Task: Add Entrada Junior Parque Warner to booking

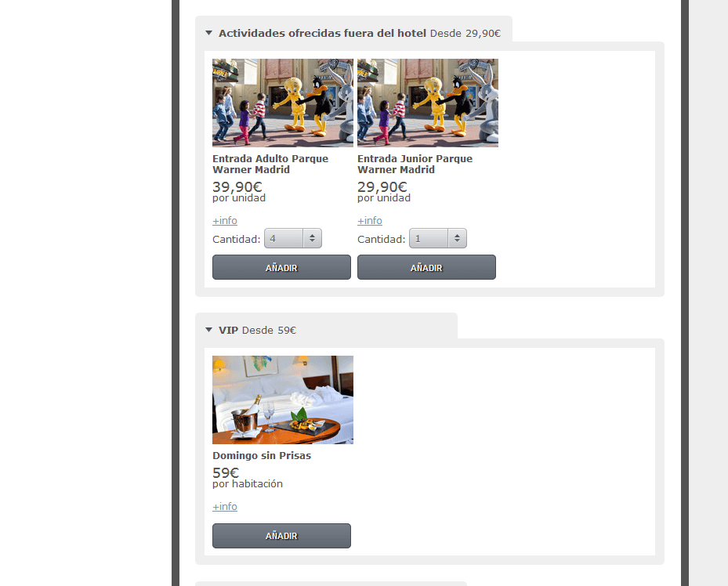Action: (426, 267)
